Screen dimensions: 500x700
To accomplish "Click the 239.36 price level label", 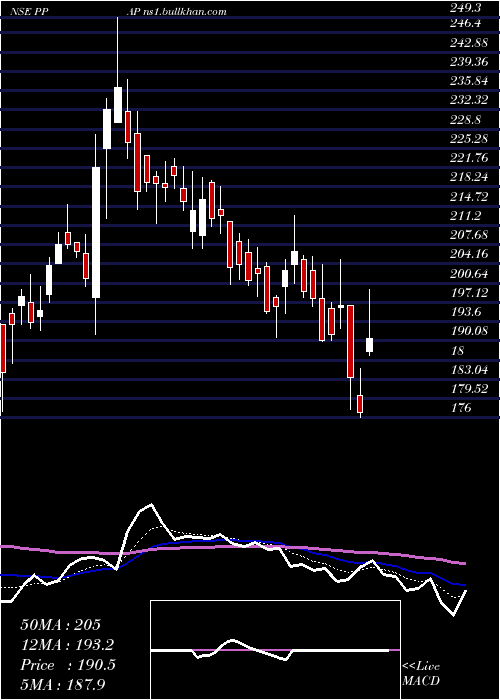I will click(469, 62).
